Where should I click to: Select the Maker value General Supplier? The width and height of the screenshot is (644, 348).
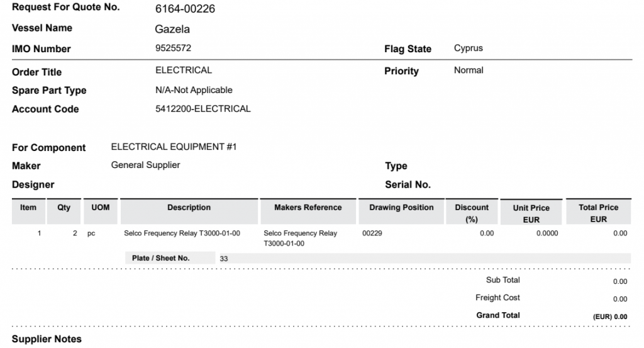click(x=145, y=165)
